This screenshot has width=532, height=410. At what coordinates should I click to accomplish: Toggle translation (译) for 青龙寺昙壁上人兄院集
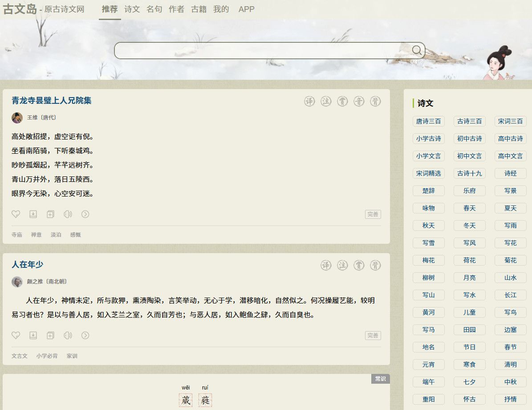click(309, 101)
